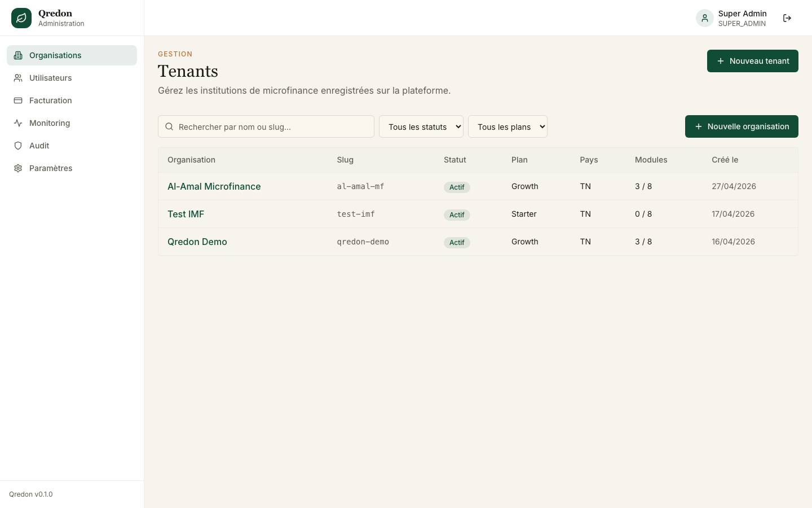The width and height of the screenshot is (812, 508).
Task: Click the Nouveau tenant button
Action: point(753,61)
